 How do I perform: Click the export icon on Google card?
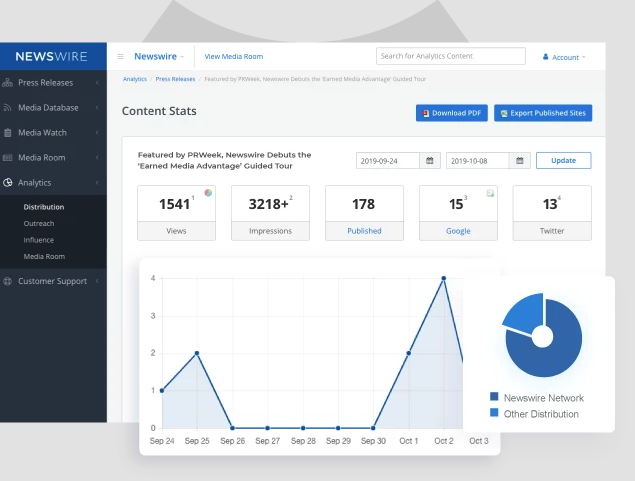coord(490,193)
